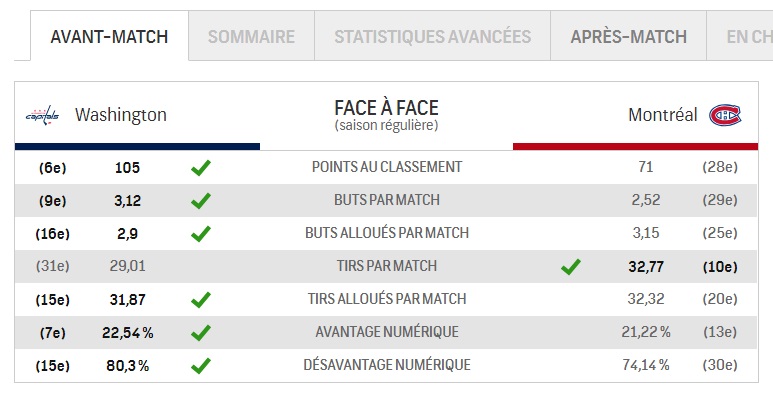Click Washington's 22,54 % power-play value
This screenshot has height=396, width=773.
(128, 333)
